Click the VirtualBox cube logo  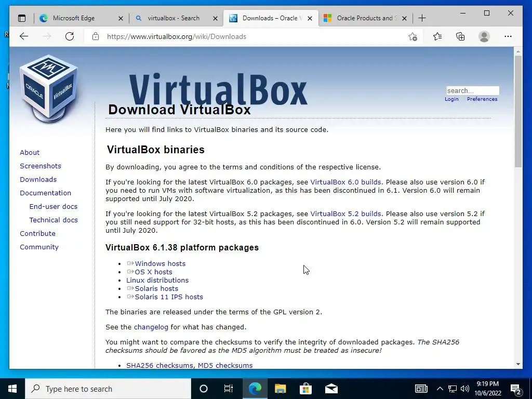pyautogui.click(x=49, y=88)
